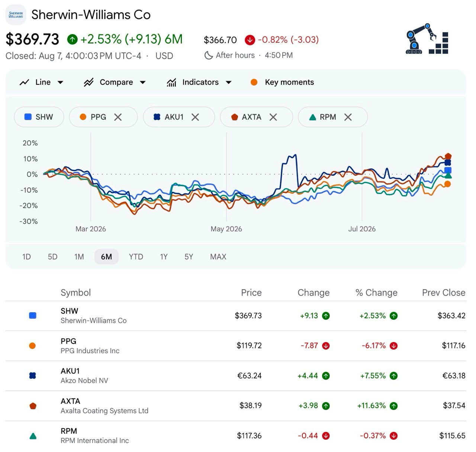Switch chart range to MAX
476x452 pixels.
pos(218,257)
